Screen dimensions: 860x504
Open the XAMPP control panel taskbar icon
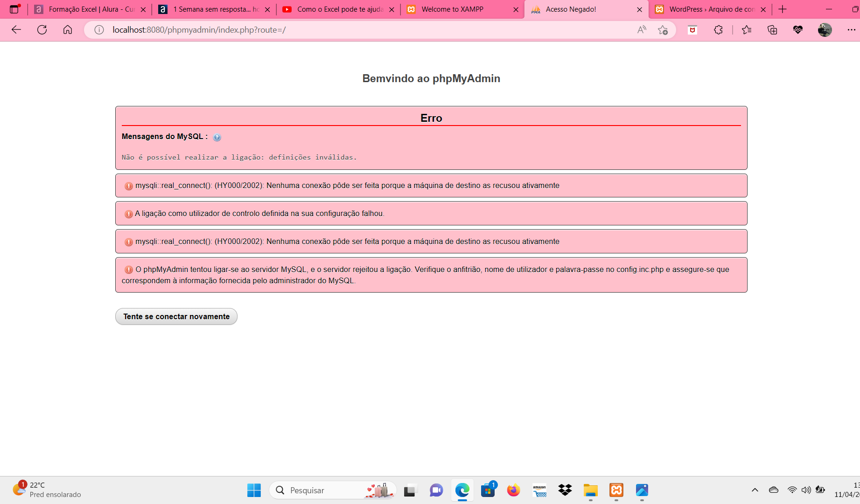[x=616, y=490]
